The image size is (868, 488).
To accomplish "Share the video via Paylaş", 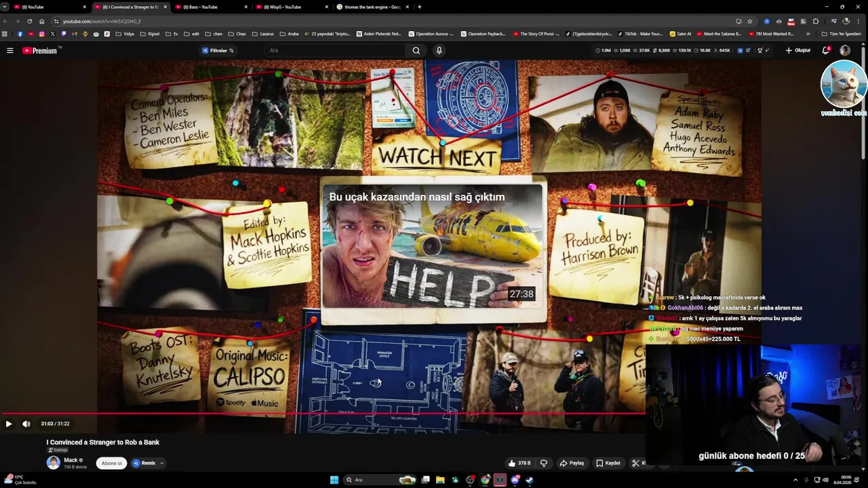I will pos(572,463).
